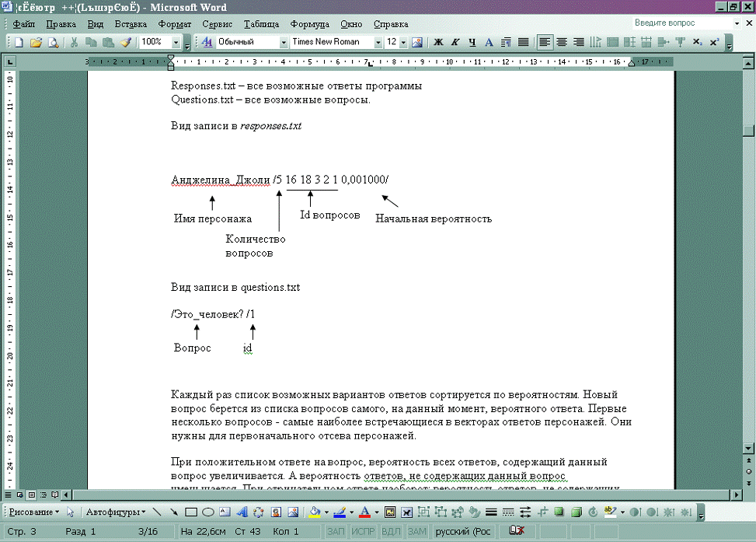Select the Rectangle drawing tool
Screen dimensions: 756x542
click(x=191, y=512)
